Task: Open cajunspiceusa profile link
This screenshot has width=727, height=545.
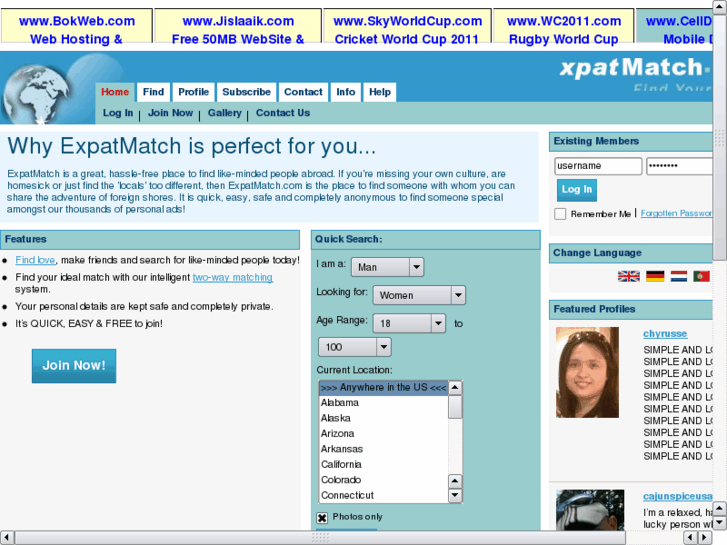Action: [677, 496]
